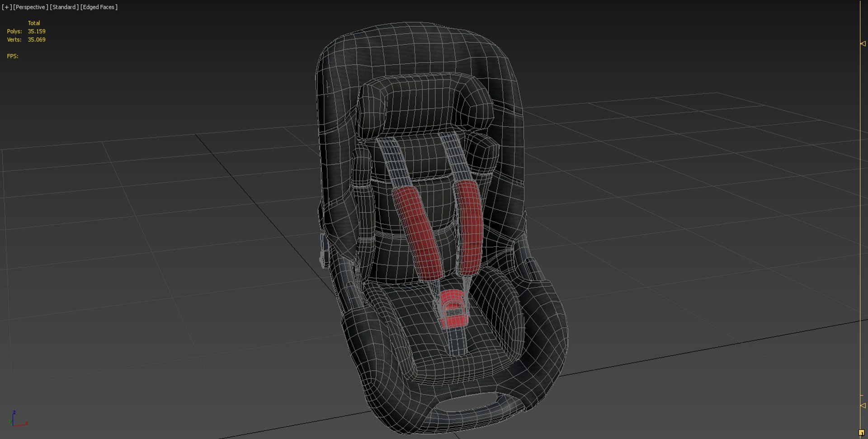Select the polygon count value 35.159
The width and height of the screenshot is (868, 439).
click(x=37, y=31)
